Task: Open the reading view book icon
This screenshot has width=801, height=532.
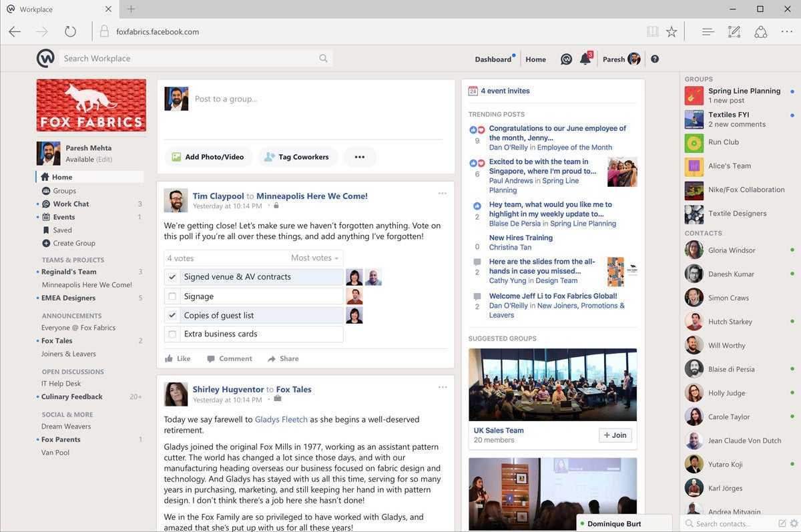Action: 652,31
